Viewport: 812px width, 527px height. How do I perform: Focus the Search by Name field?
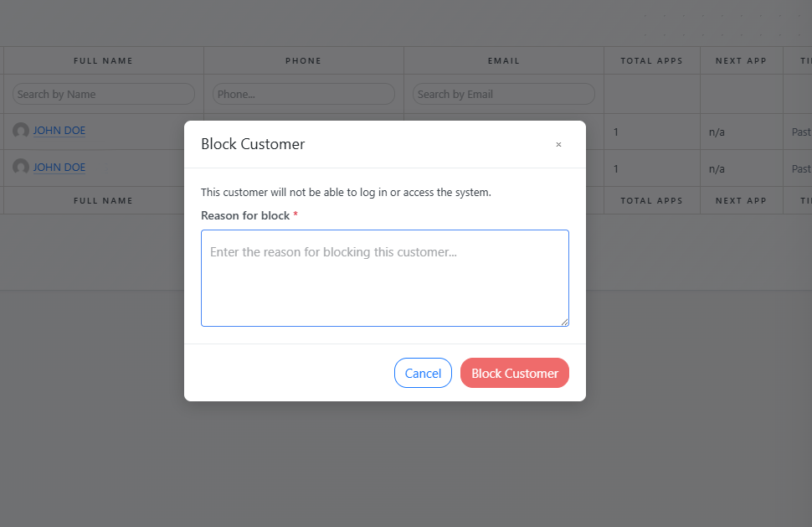[103, 94]
